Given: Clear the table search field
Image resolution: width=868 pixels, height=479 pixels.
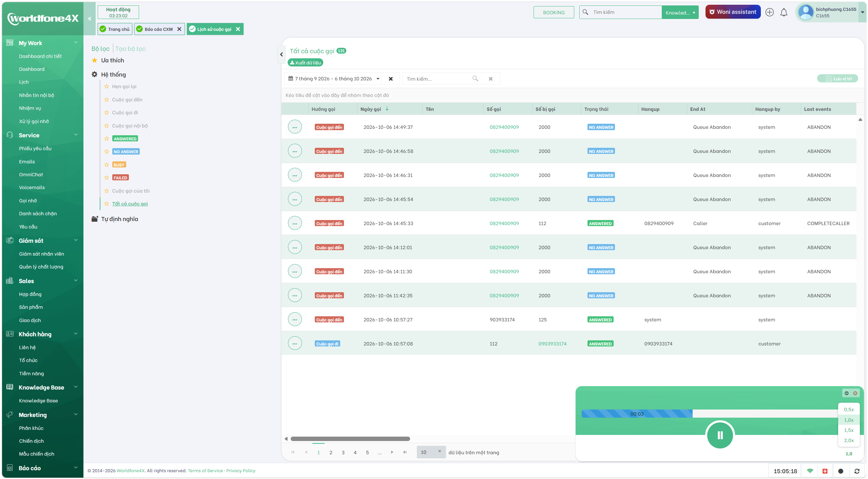Looking at the screenshot, I should pos(490,79).
